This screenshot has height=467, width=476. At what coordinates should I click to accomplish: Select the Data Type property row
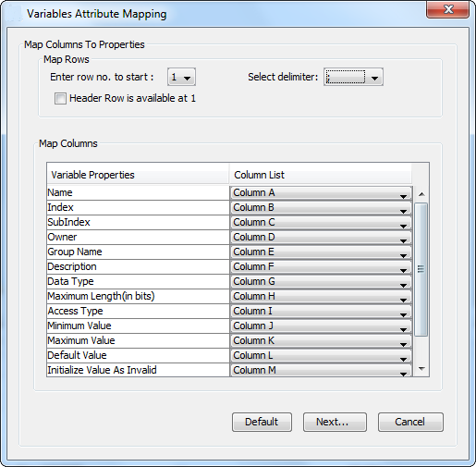(138, 282)
